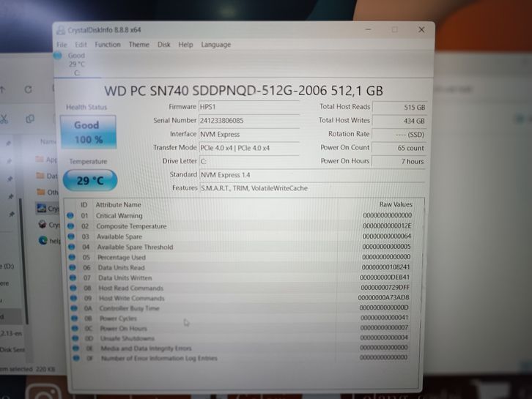Click the Copy icon in File Explorer toolbar
Image resolution: width=532 pixels, height=399 pixels.
pyautogui.click(x=30, y=119)
